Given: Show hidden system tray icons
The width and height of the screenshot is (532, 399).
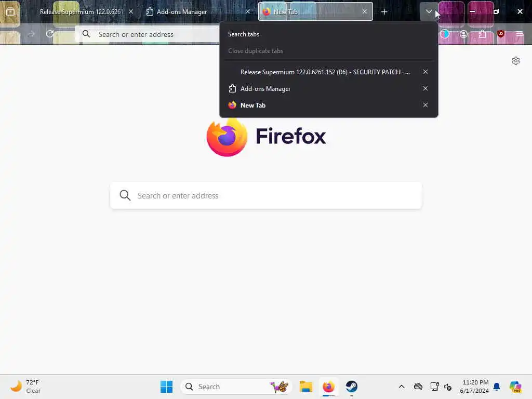Looking at the screenshot, I should tap(402, 387).
